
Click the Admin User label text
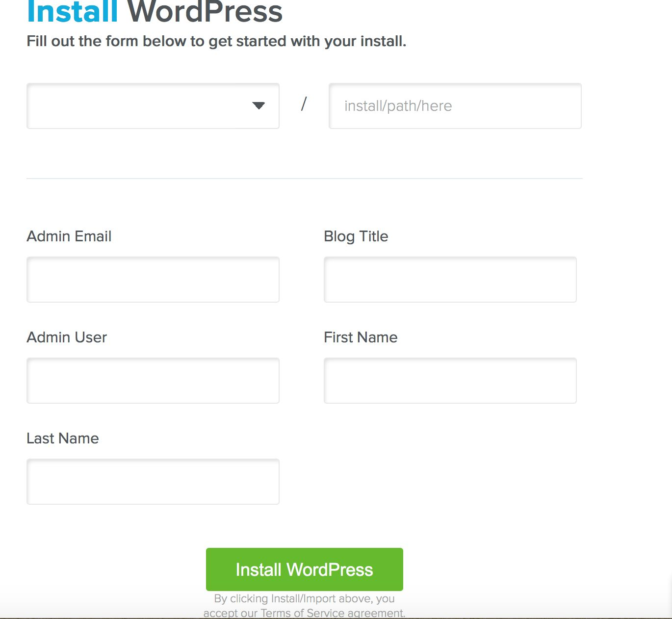click(x=67, y=337)
